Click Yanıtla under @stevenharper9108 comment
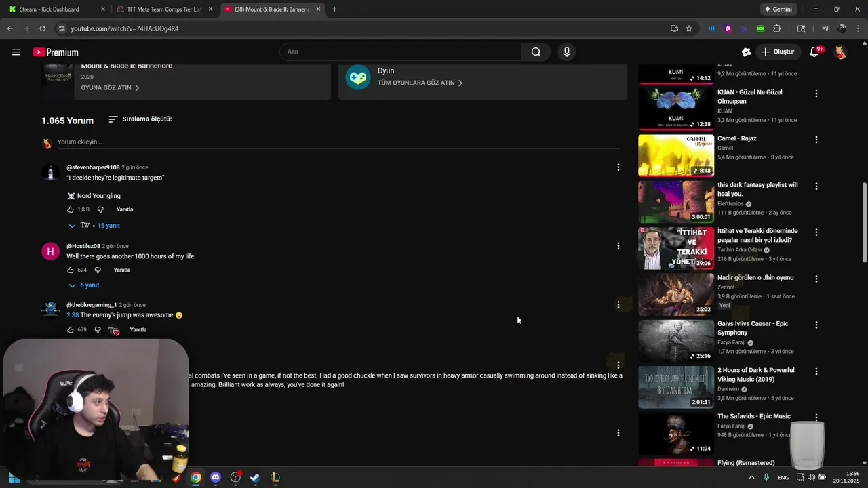The width and height of the screenshot is (868, 488). (x=125, y=209)
